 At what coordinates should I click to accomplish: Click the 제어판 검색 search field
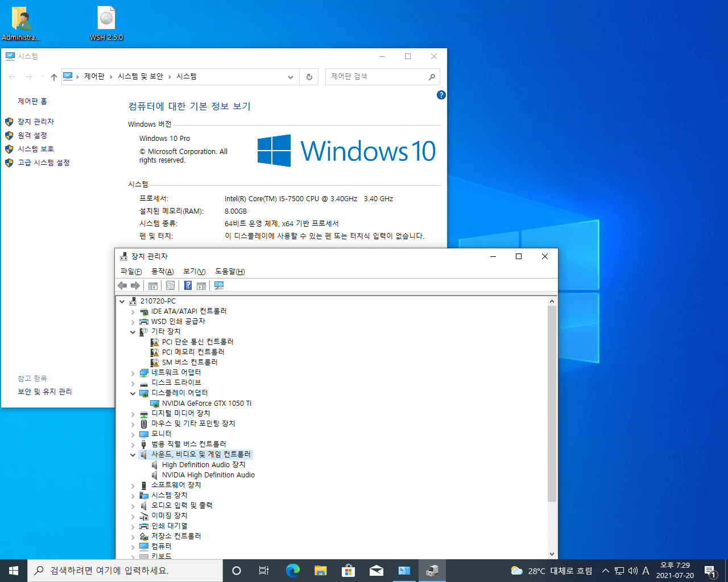(x=382, y=77)
